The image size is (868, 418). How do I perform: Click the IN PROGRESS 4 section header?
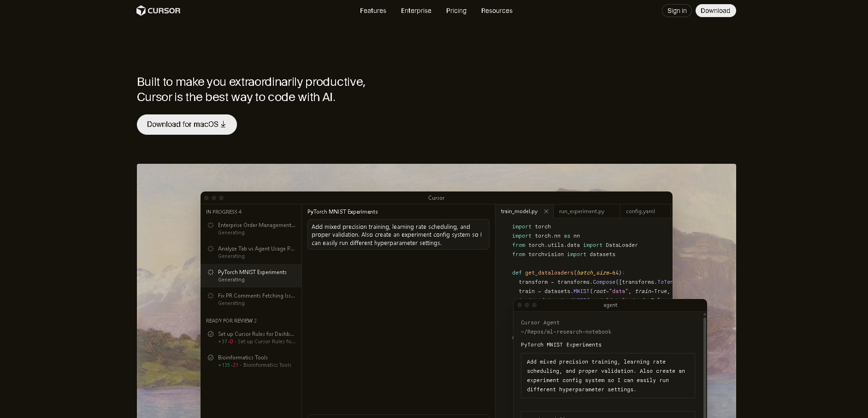[x=224, y=212]
